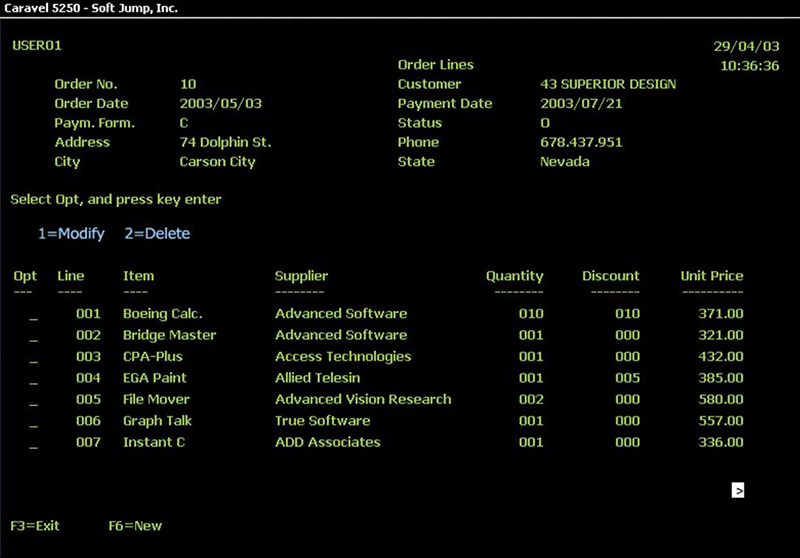800x558 pixels.
Task: Click the 2=Delete option
Action: [157, 234]
